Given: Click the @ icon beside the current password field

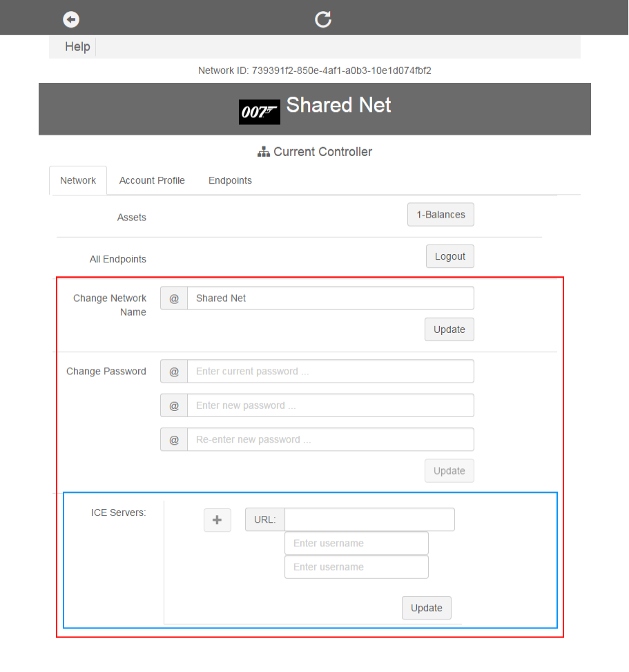Looking at the screenshot, I should point(174,371).
